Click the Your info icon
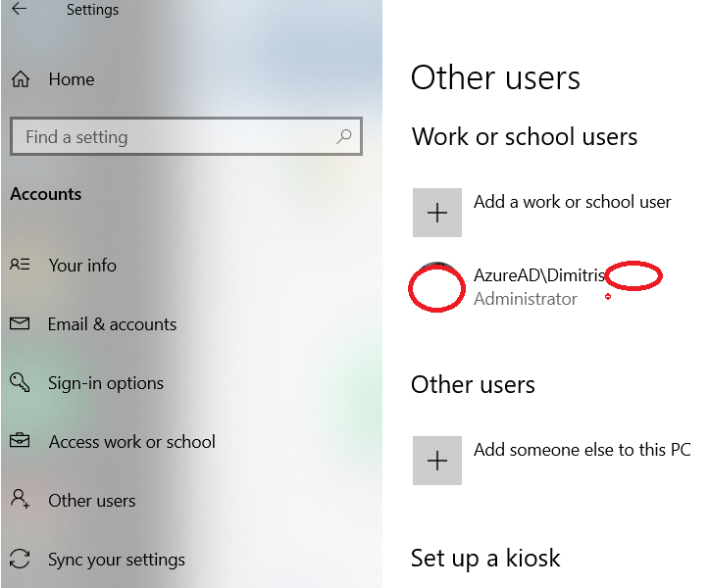 [20, 265]
